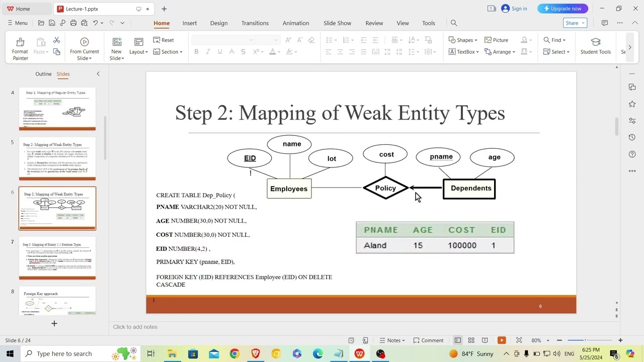Select slide 4 thumbnail
644x362 pixels.
pos(57,109)
